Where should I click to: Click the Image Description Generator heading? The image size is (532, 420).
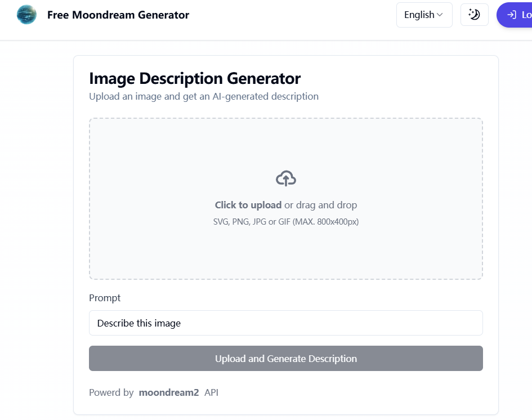click(x=195, y=78)
